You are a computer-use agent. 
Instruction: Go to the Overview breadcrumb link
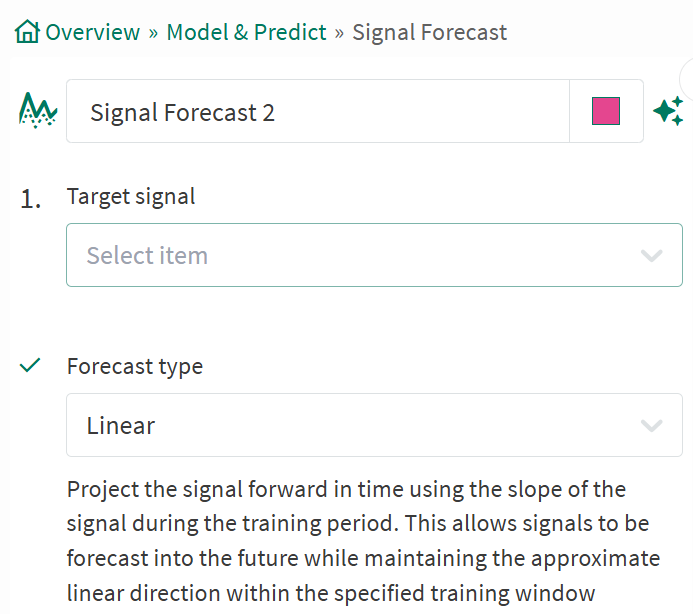tap(92, 32)
